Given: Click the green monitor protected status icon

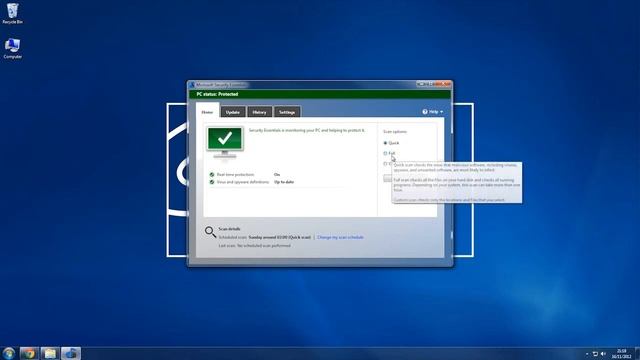Looking at the screenshot, I should click(225, 142).
